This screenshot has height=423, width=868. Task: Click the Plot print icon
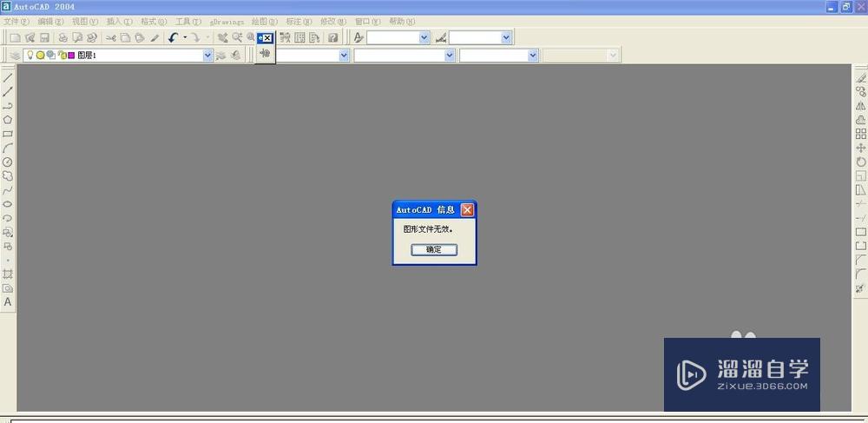(x=63, y=37)
